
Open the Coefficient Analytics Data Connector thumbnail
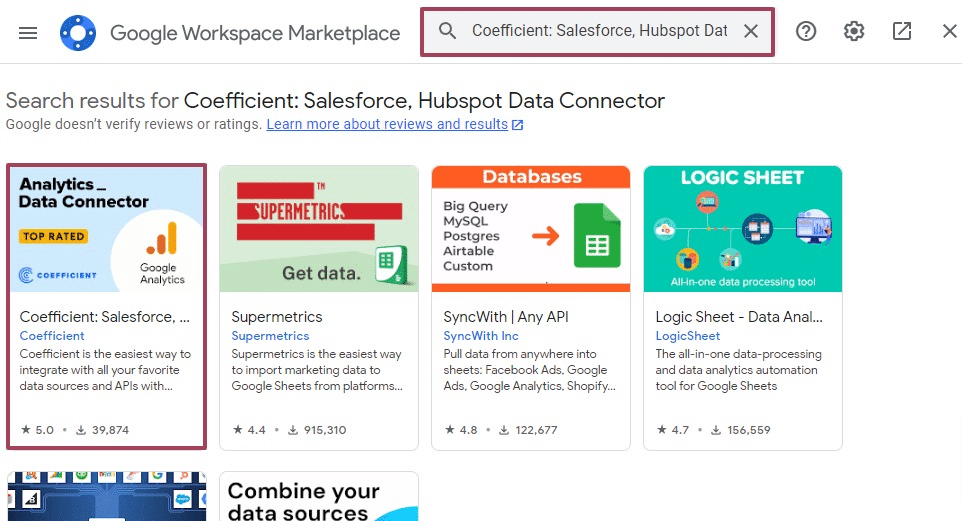(x=106, y=229)
